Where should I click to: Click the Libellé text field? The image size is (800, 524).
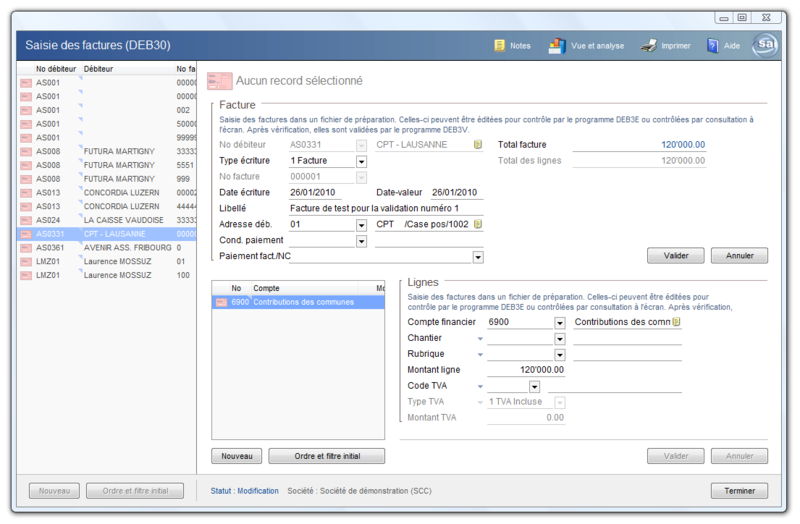click(x=385, y=208)
